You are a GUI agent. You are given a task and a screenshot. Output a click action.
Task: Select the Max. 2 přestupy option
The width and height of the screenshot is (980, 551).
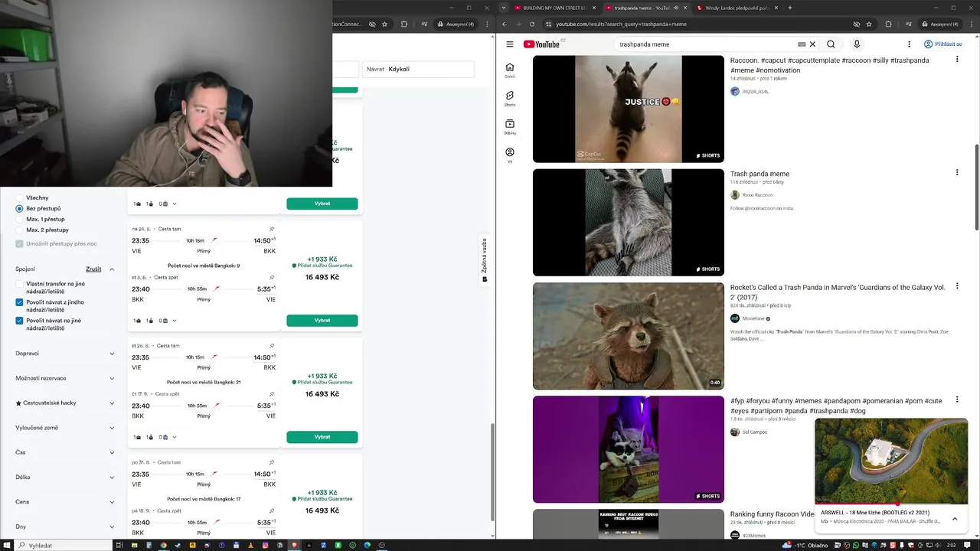(19, 230)
